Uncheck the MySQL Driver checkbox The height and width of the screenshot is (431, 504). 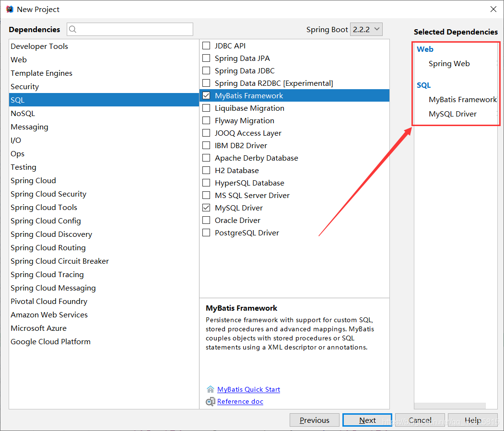coord(206,208)
